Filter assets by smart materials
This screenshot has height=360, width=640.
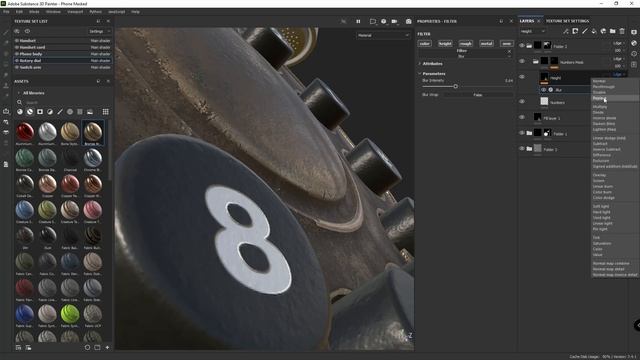(30, 111)
